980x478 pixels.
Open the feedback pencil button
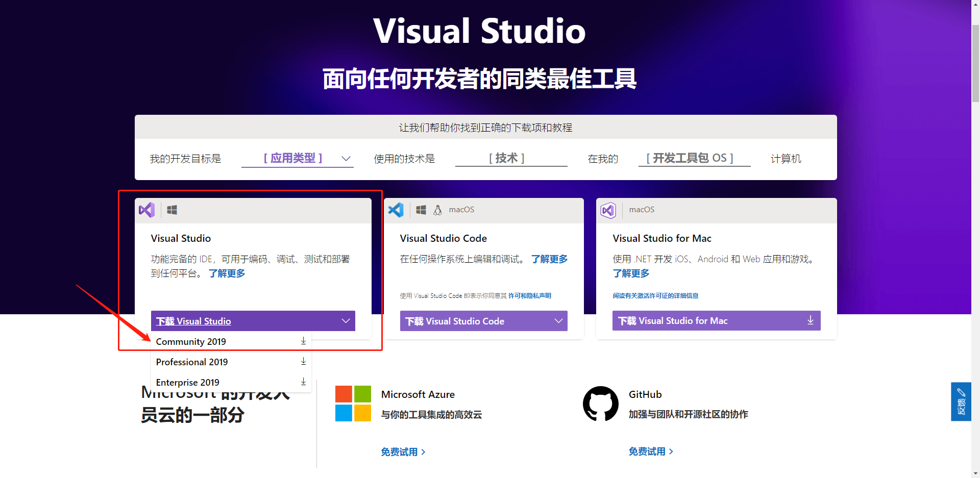click(x=961, y=401)
